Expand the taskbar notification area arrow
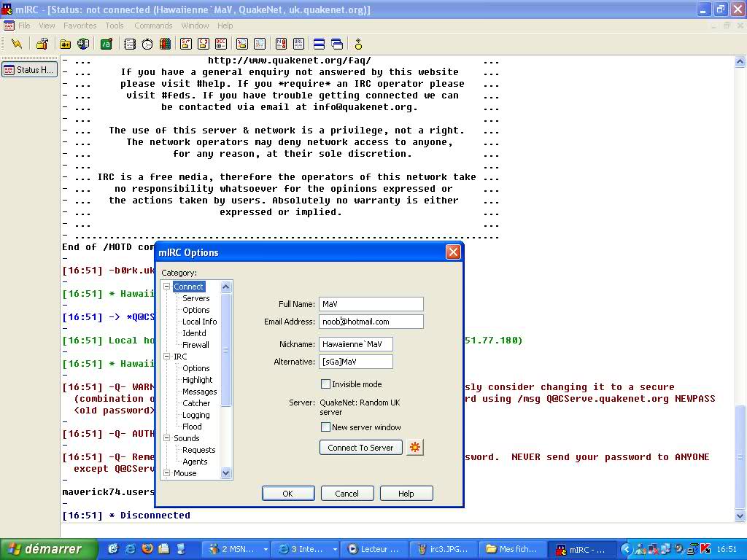This screenshot has height=560, width=747. [x=626, y=549]
